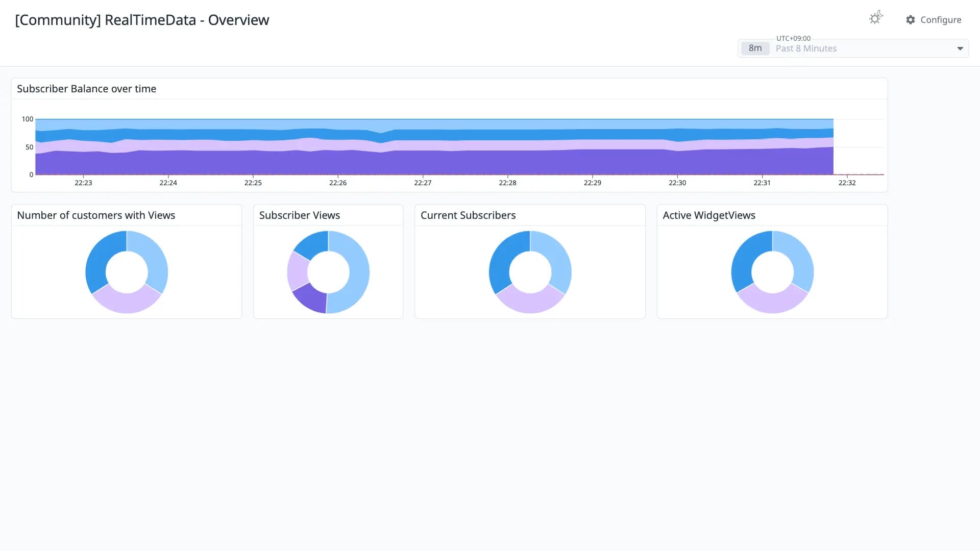980x551 pixels.
Task: Click Number of customers with Views title
Action: [96, 215]
